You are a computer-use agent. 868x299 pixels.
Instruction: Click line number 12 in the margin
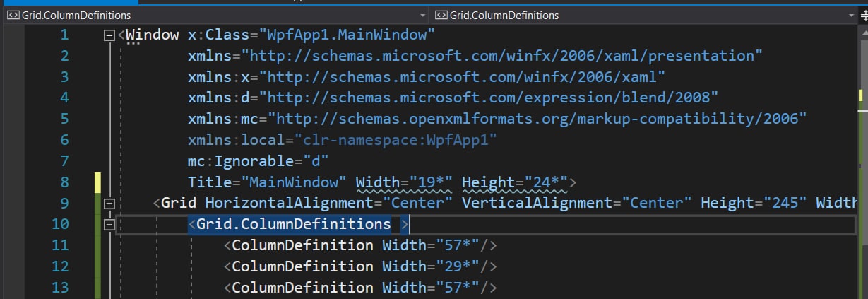tap(60, 267)
